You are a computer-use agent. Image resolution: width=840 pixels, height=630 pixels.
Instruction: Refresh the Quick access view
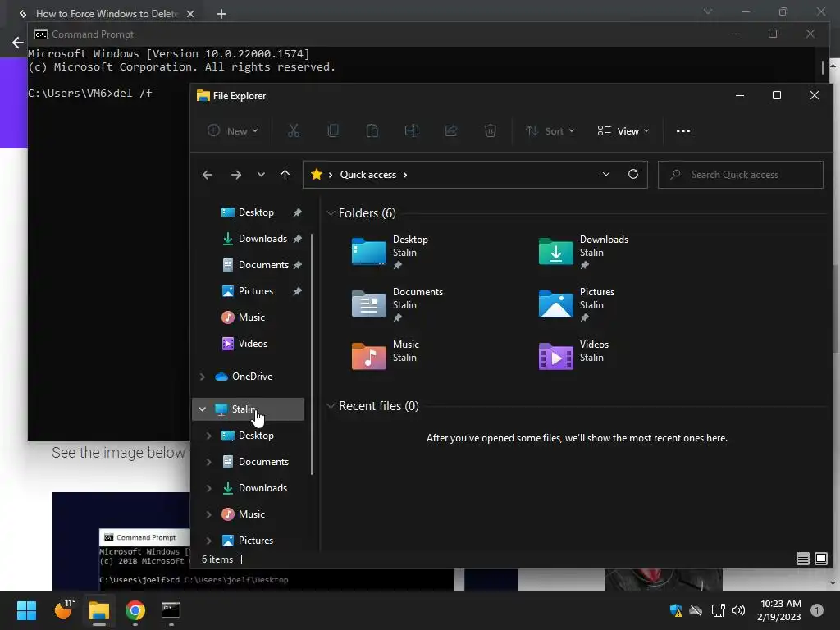point(632,174)
